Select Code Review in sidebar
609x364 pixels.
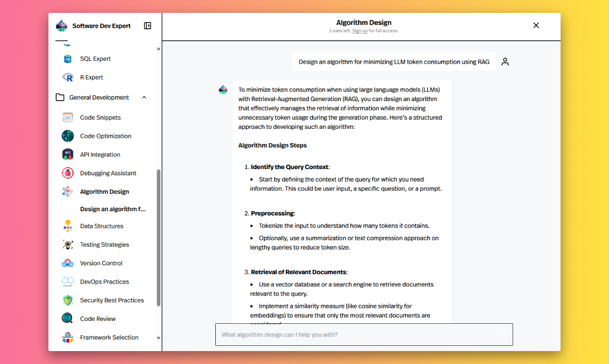click(98, 318)
